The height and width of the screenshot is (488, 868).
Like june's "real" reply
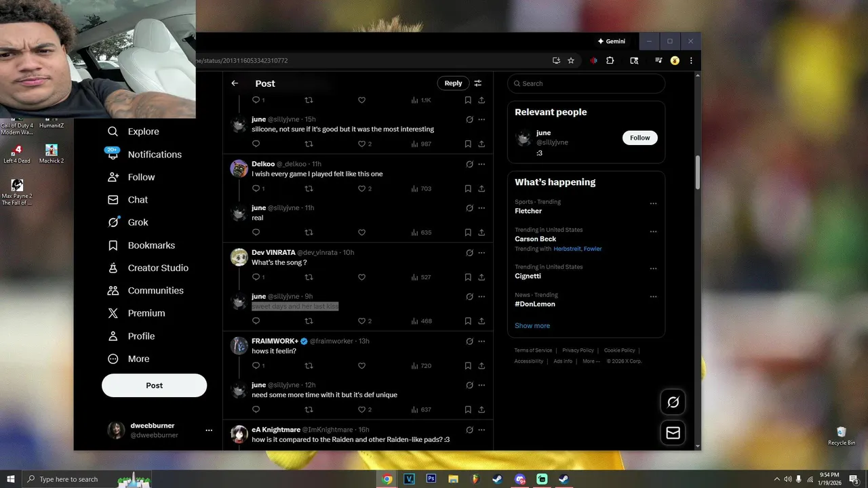361,232
